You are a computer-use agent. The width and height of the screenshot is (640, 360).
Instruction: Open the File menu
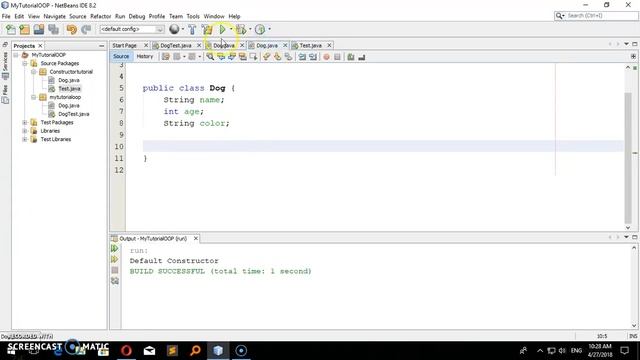coord(6,16)
